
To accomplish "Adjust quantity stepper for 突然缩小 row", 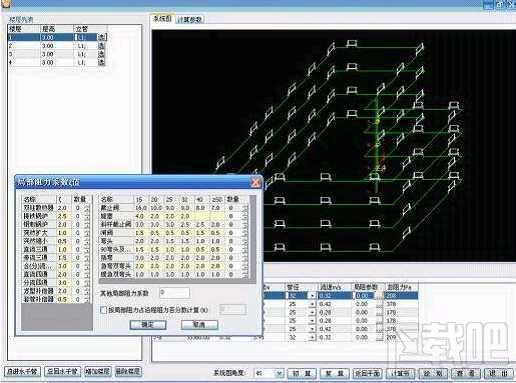I will coord(88,241).
